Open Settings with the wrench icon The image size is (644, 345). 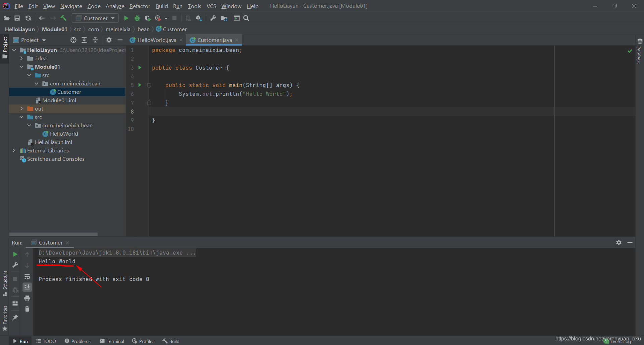(x=213, y=18)
